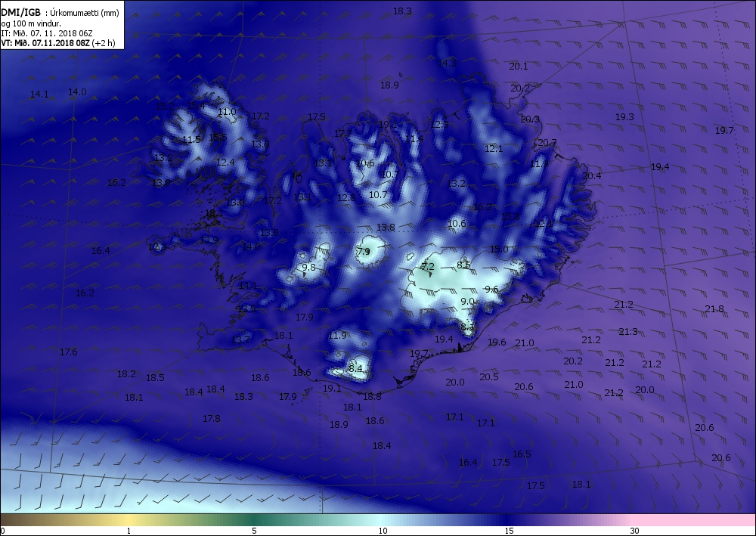Click the 21.3 map value
Screen dimensions: 756x536
tap(628, 332)
